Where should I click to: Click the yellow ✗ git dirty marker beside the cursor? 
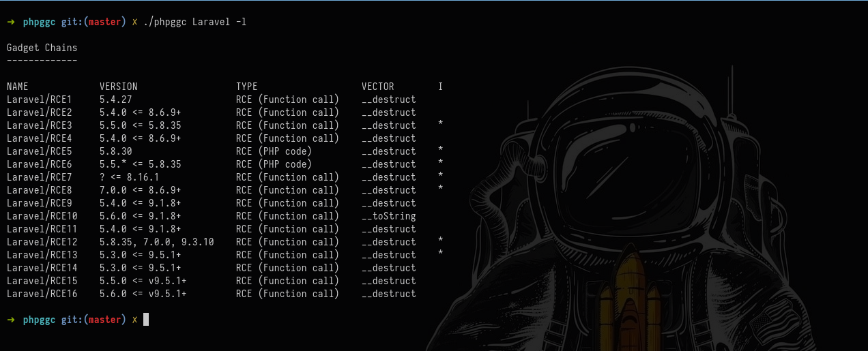[x=134, y=320]
